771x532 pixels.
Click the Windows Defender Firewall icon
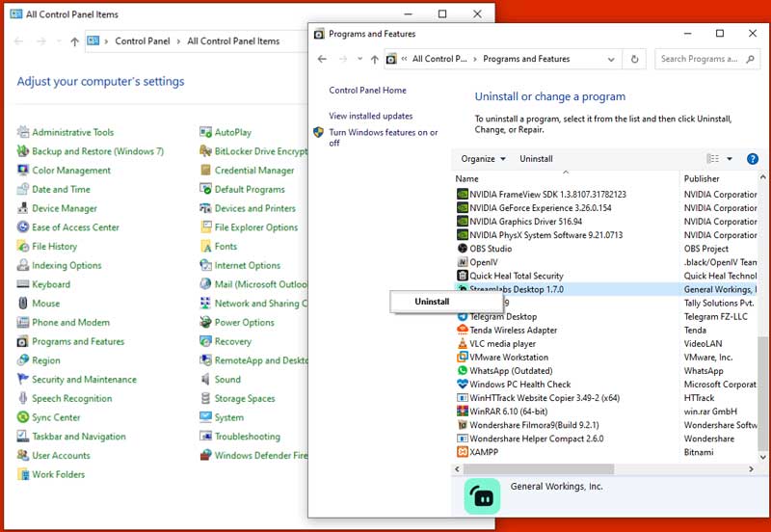tap(205, 455)
